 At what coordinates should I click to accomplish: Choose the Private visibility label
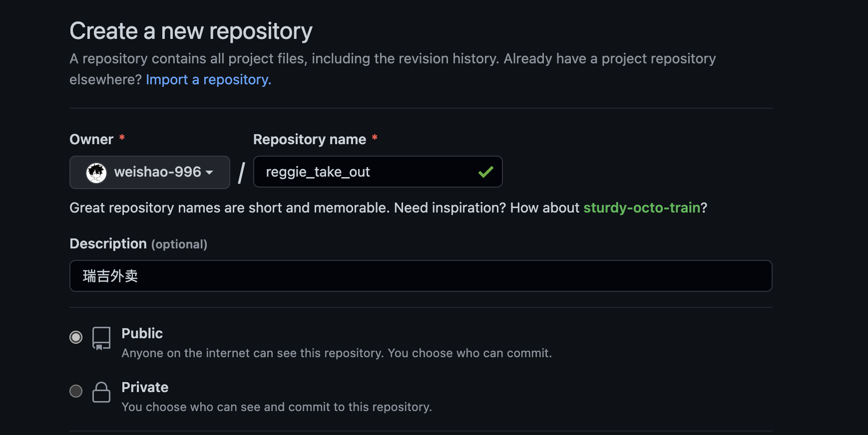145,387
